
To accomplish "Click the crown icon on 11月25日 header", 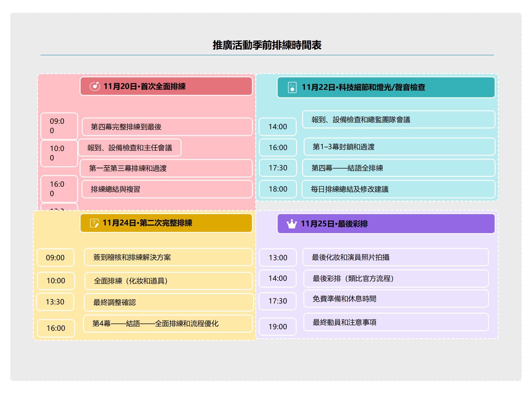I will click(x=292, y=224).
